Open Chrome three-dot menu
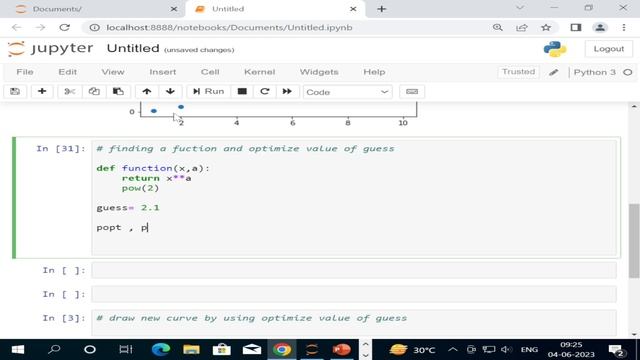640x360 pixels. tap(624, 27)
